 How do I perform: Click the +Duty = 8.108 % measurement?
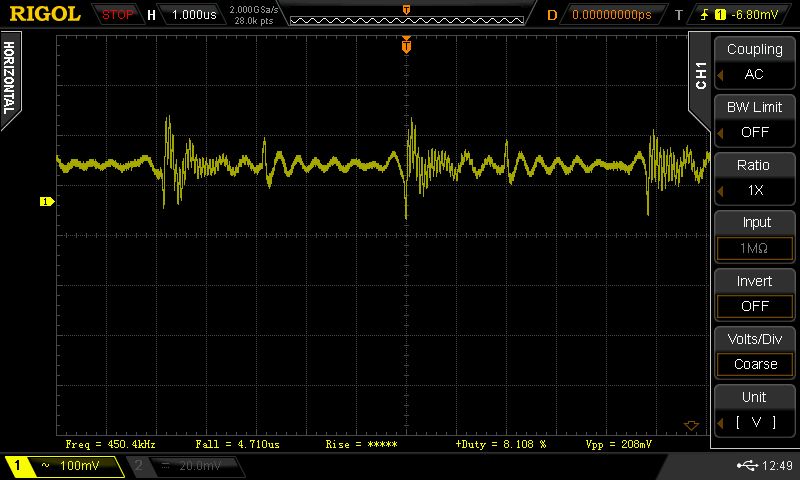pyautogui.click(x=501, y=444)
